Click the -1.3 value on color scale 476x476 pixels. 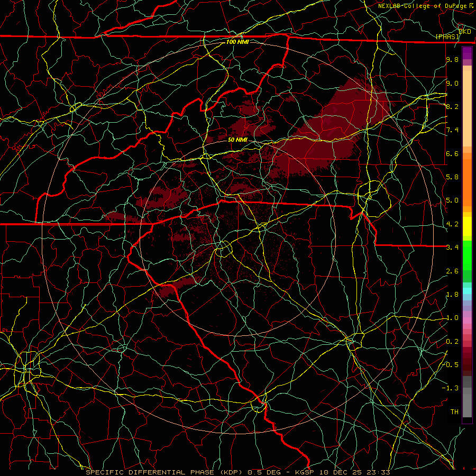pos(450,388)
